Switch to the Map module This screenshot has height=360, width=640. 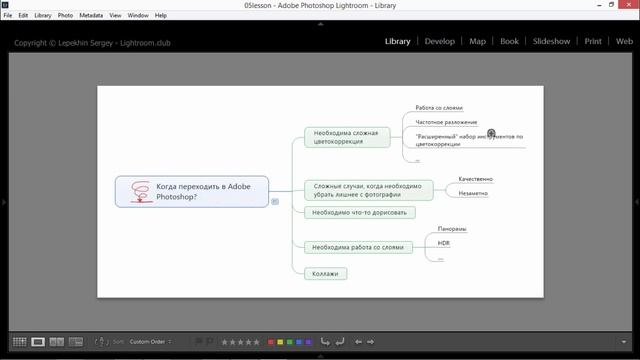tap(477, 41)
